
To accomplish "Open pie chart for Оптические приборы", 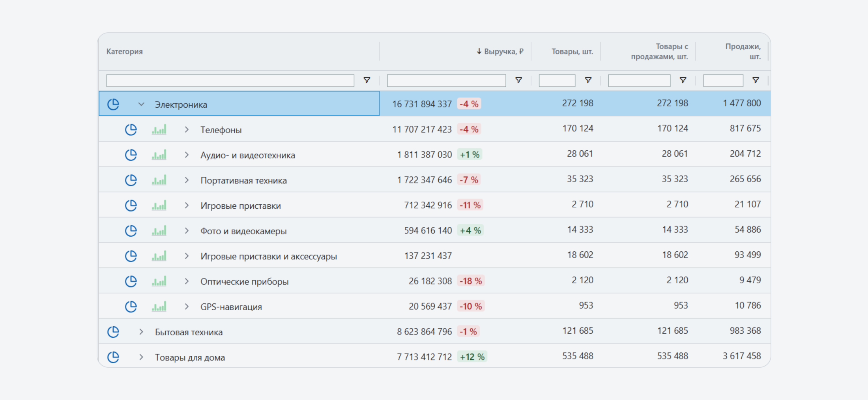I will tap(131, 281).
